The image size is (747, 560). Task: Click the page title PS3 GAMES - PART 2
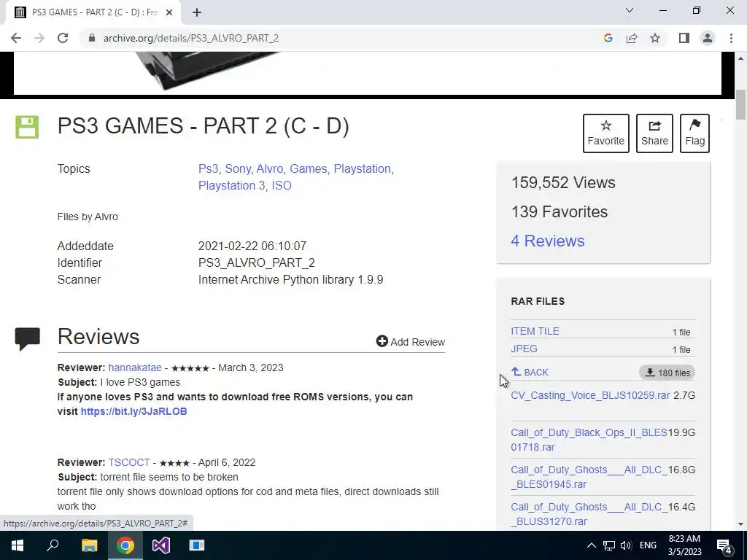203,126
